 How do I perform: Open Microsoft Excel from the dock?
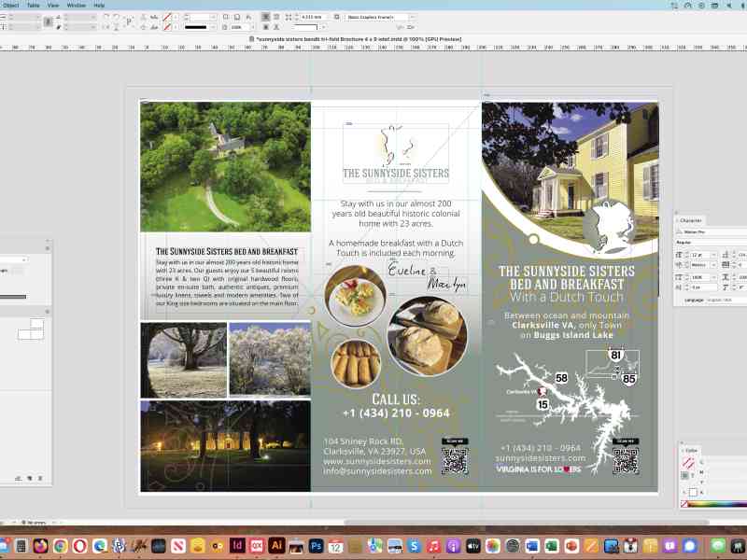[552, 545]
